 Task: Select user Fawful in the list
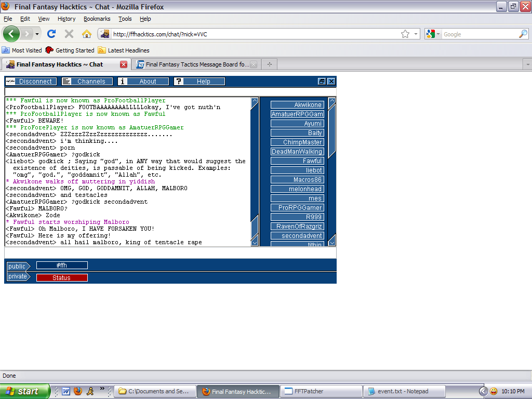coord(298,161)
